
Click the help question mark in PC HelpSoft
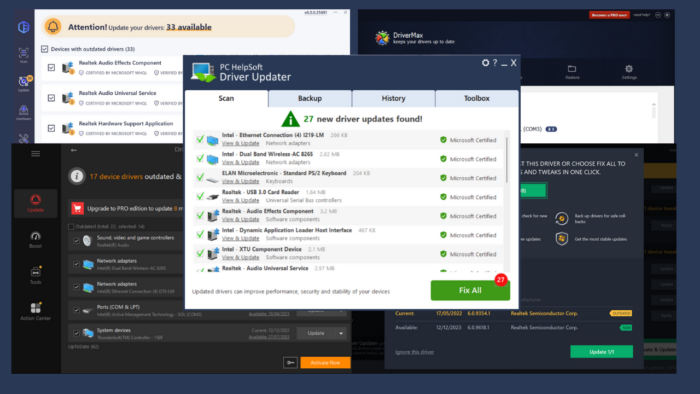[495, 63]
